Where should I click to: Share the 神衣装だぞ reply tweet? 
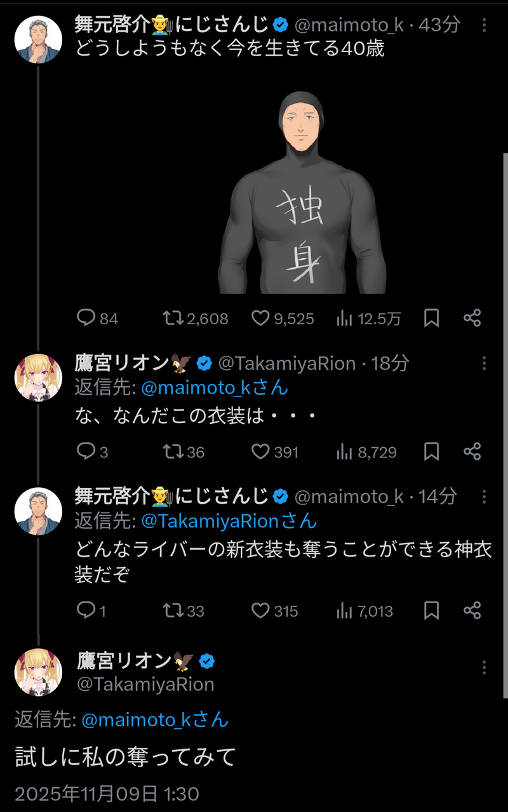(x=472, y=611)
